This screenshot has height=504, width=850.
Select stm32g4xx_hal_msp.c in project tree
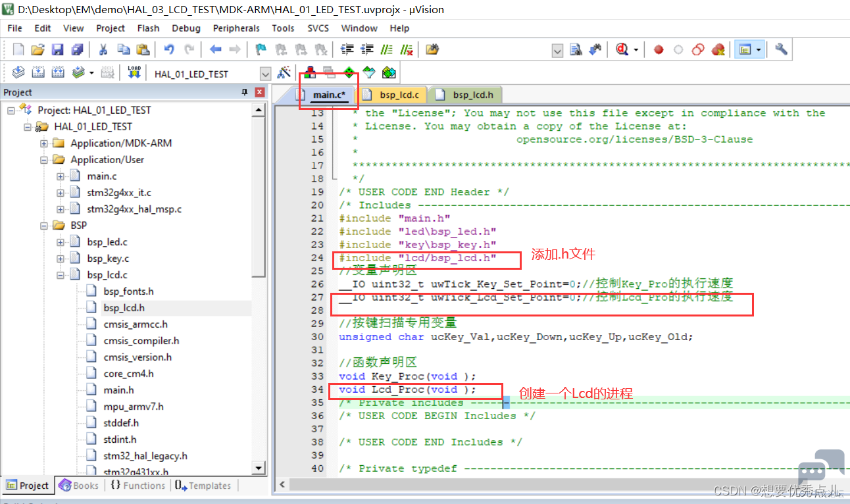(134, 209)
